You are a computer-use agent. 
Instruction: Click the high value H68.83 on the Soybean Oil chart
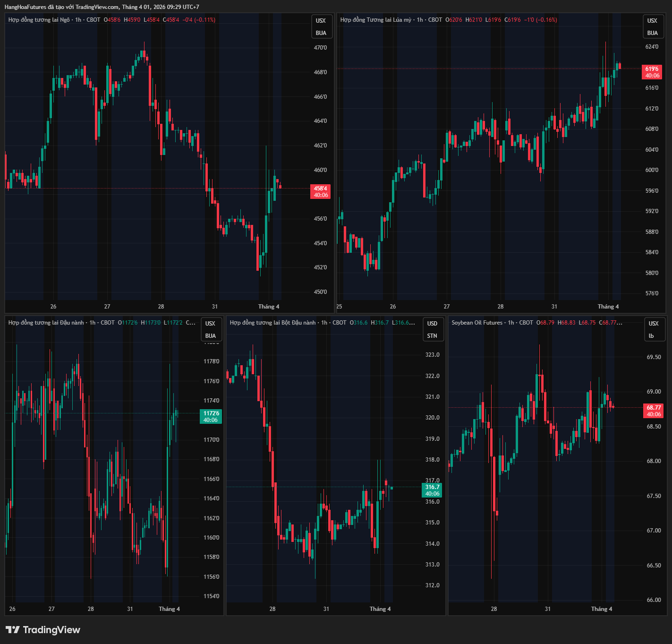[567, 323]
